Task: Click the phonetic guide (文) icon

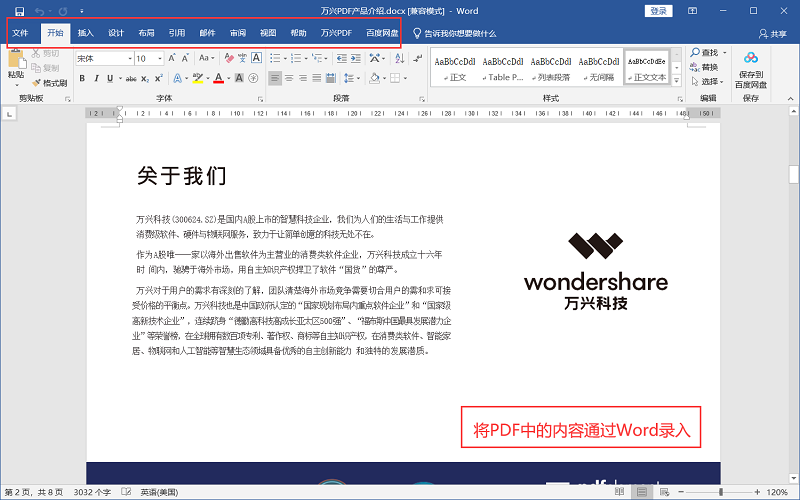Action: 242,58
